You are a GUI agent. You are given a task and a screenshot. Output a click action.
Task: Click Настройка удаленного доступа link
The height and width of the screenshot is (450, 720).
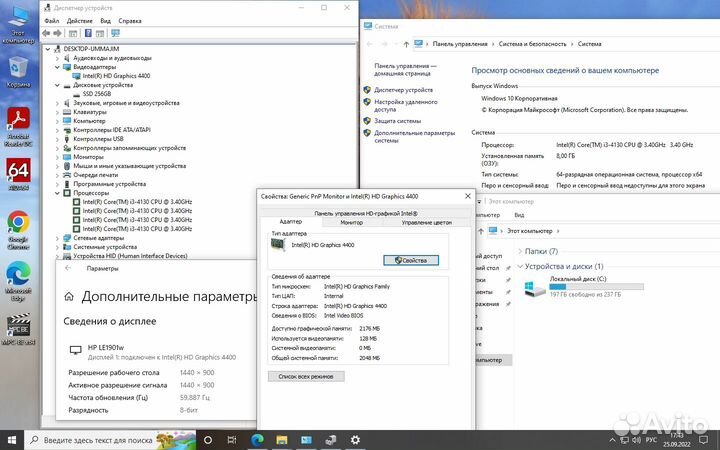click(x=405, y=106)
